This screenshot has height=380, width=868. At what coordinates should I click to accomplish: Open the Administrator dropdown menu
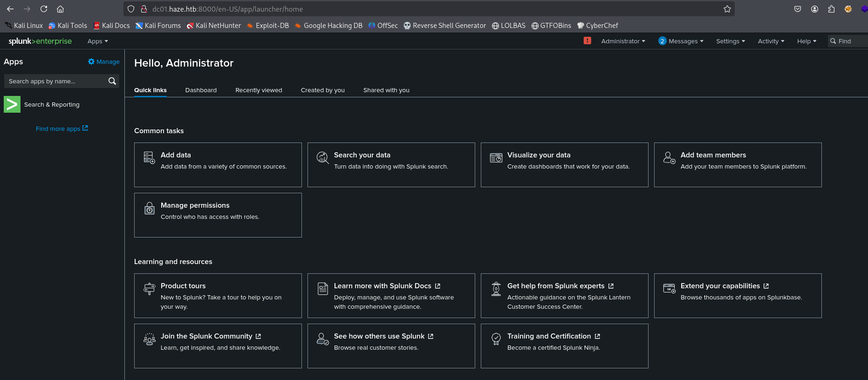pyautogui.click(x=623, y=41)
